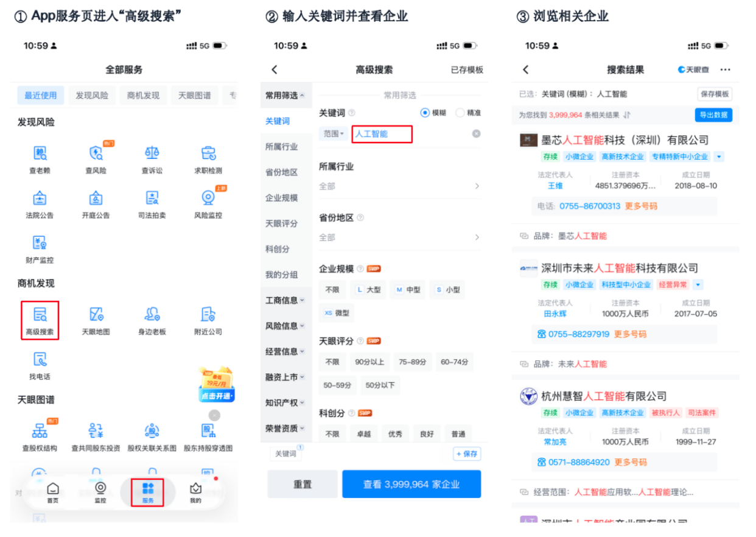756x537 pixels.
Task: Collapse 常用筛选 sidebar section
Action: click(x=285, y=96)
